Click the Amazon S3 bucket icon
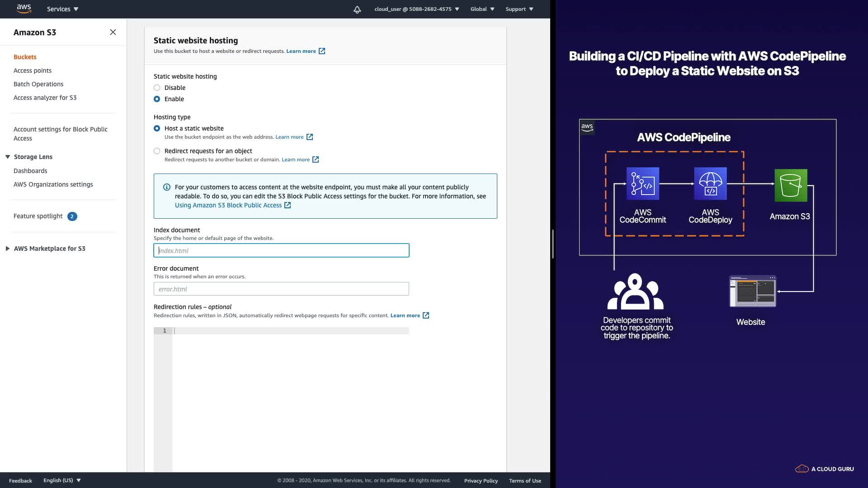Viewport: 868px width, 488px height. [790, 185]
